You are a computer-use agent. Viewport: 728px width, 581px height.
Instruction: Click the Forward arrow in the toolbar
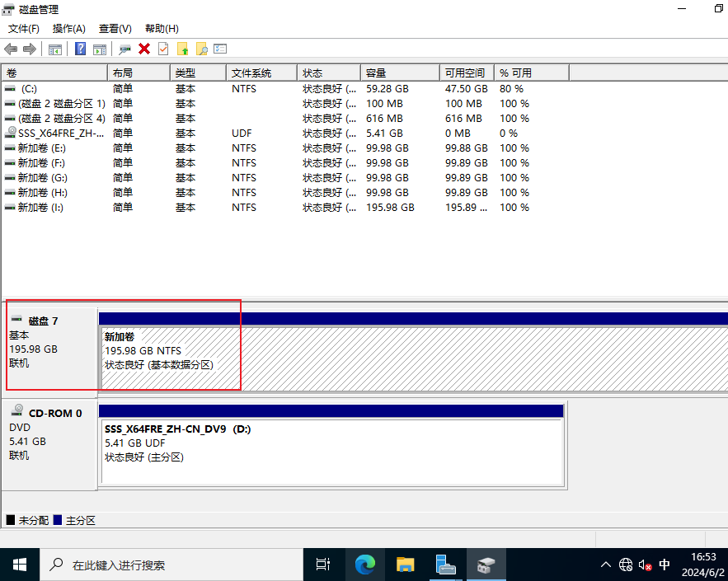30,49
